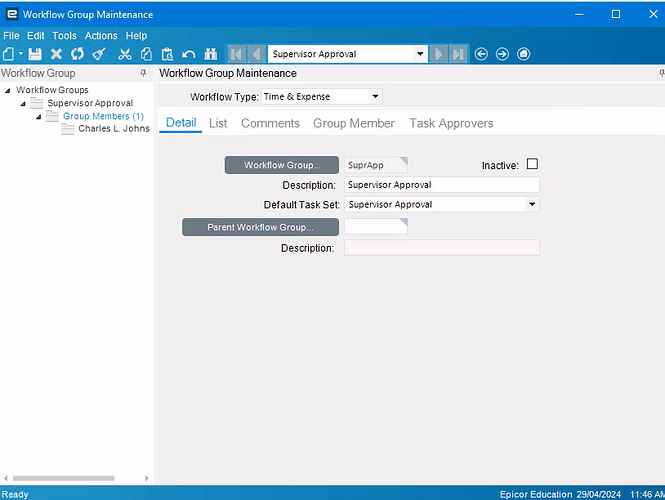Pin the Workflow Group tree panel
This screenshot has height=500, width=665.
[143, 73]
